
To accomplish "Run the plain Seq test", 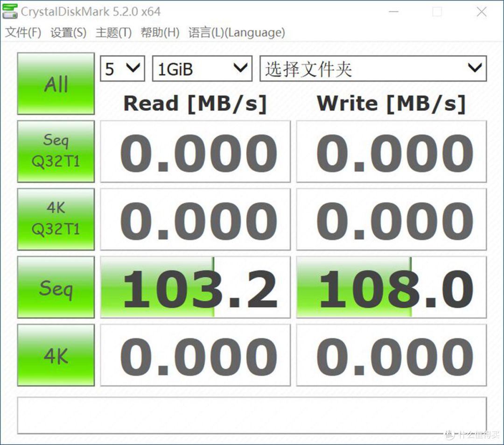I will 56,287.
